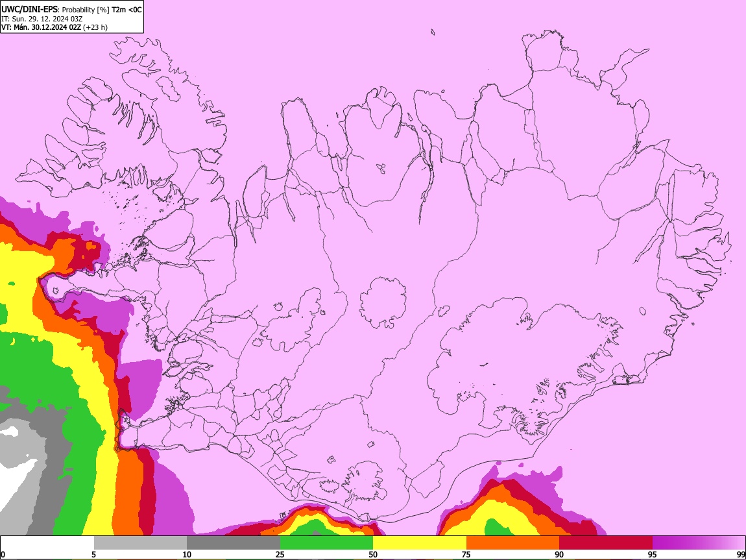The height and width of the screenshot is (560, 746).
Task: Click the 'IT: Sun. 29. 12. 2024 03Z' line
Action: coord(42,19)
